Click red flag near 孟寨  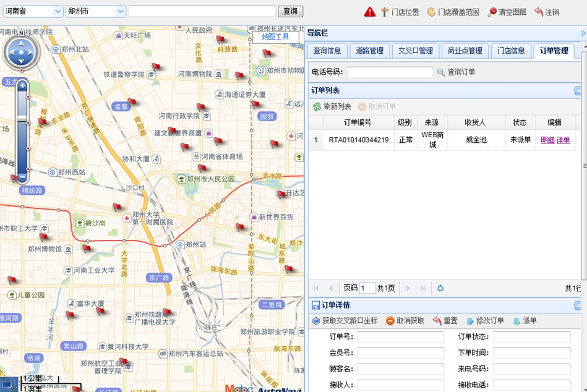pos(131,101)
